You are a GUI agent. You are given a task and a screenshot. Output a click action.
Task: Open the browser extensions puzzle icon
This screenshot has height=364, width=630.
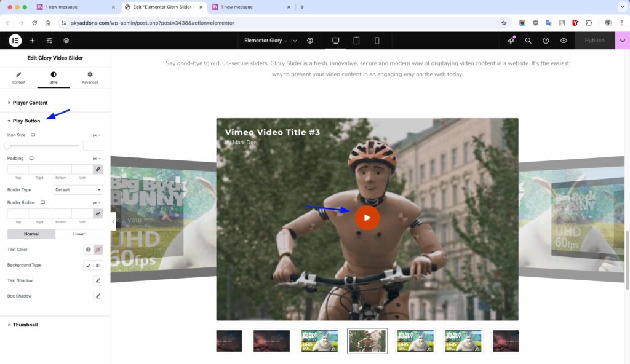[589, 23]
